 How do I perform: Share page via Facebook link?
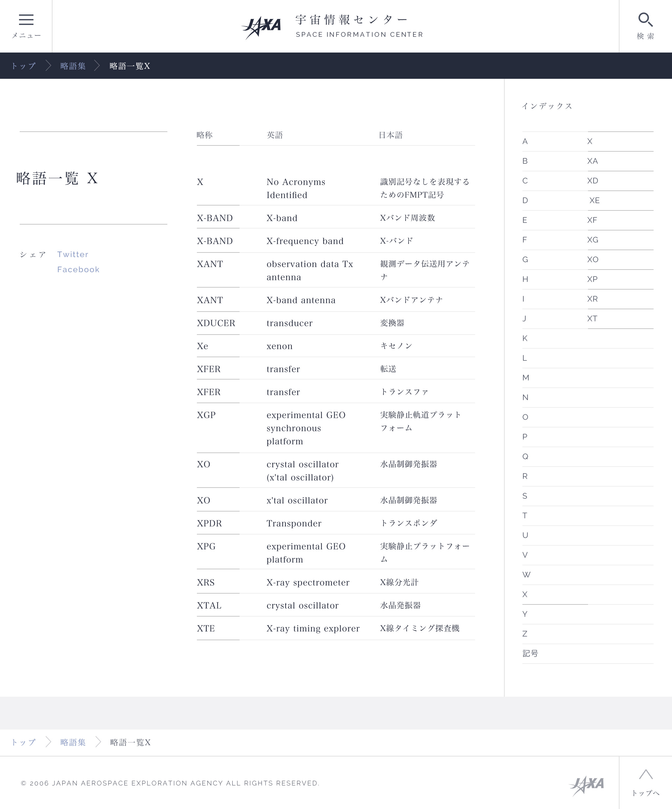pyautogui.click(x=78, y=269)
